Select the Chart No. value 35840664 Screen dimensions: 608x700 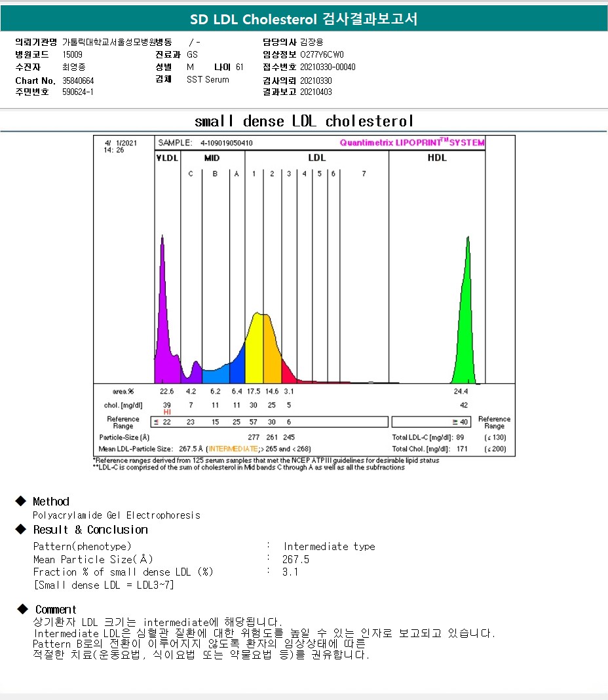(x=78, y=81)
